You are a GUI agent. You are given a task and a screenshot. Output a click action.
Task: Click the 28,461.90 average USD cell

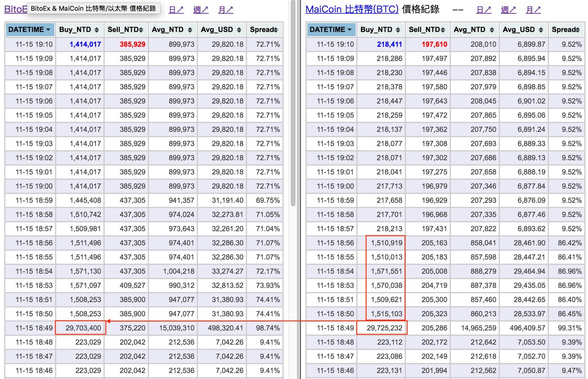point(523,243)
